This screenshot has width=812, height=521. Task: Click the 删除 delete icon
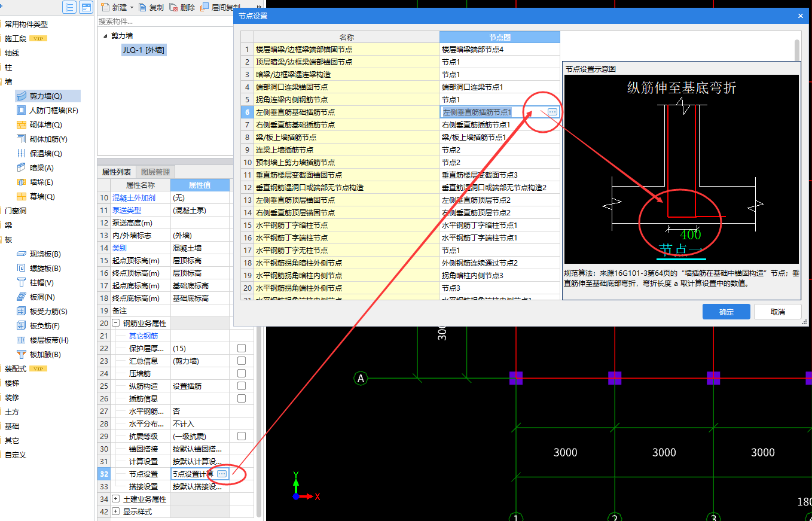click(173, 7)
